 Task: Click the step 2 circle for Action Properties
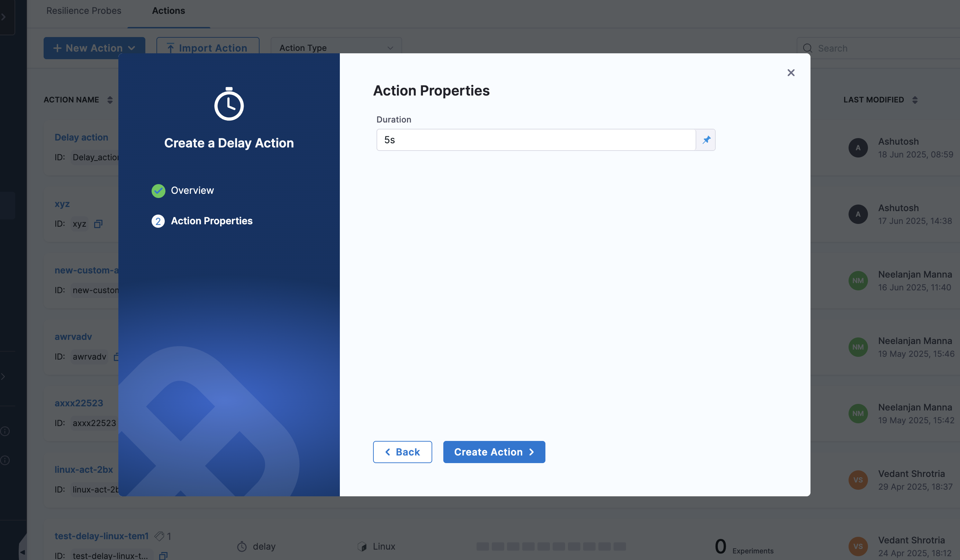click(158, 221)
